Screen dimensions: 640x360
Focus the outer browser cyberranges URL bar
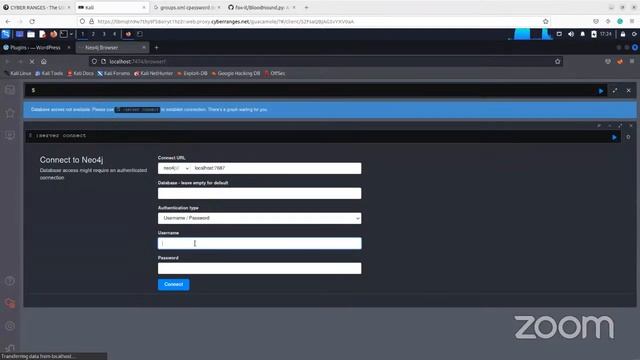coord(314,21)
